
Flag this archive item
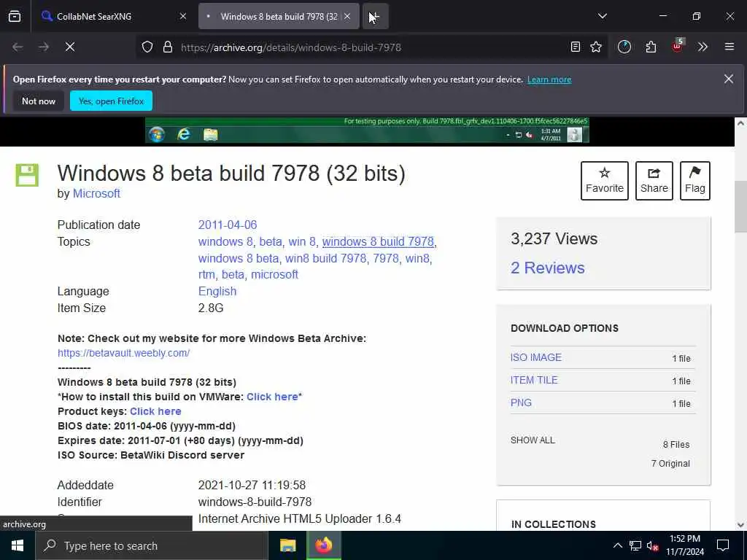coord(695,181)
